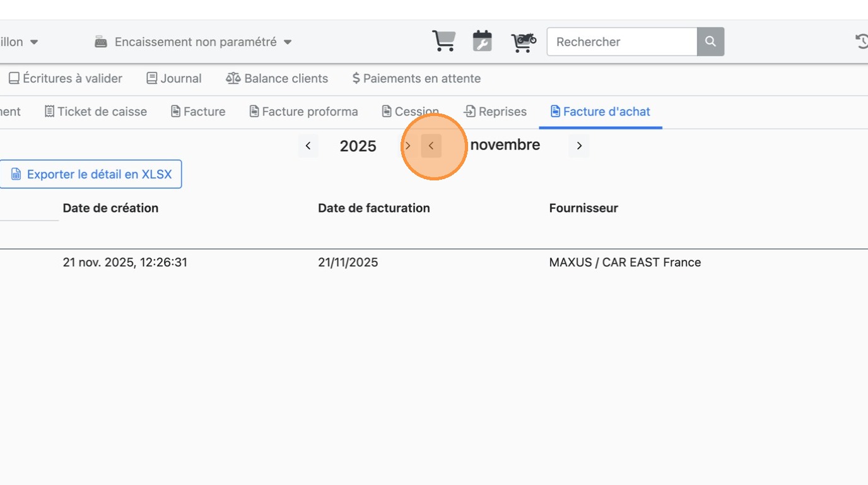
Task: Go to next year arrow
Action: coord(408,146)
